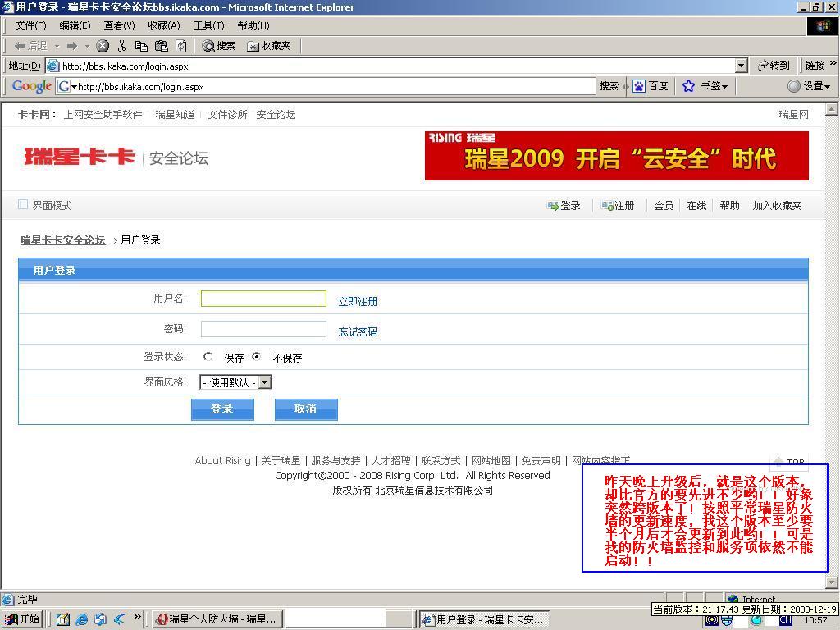Select the 不保存 login state radio
This screenshot has height=630, width=840.
click(x=257, y=357)
